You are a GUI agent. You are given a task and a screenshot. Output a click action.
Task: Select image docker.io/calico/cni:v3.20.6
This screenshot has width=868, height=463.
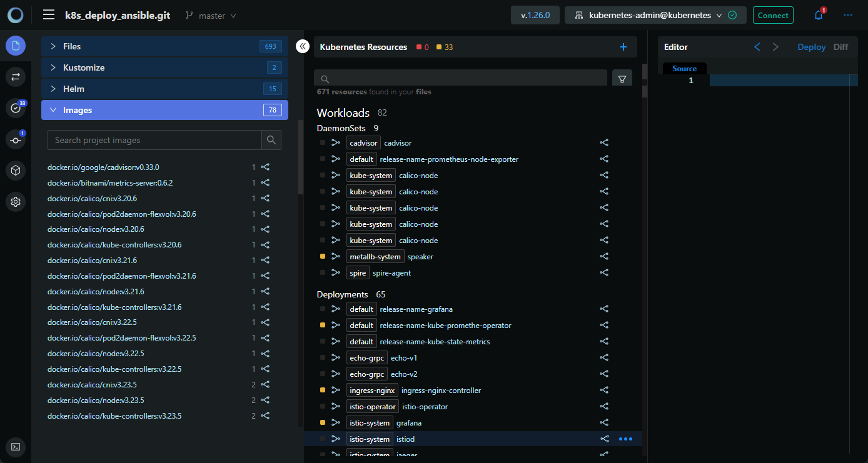[92, 199]
